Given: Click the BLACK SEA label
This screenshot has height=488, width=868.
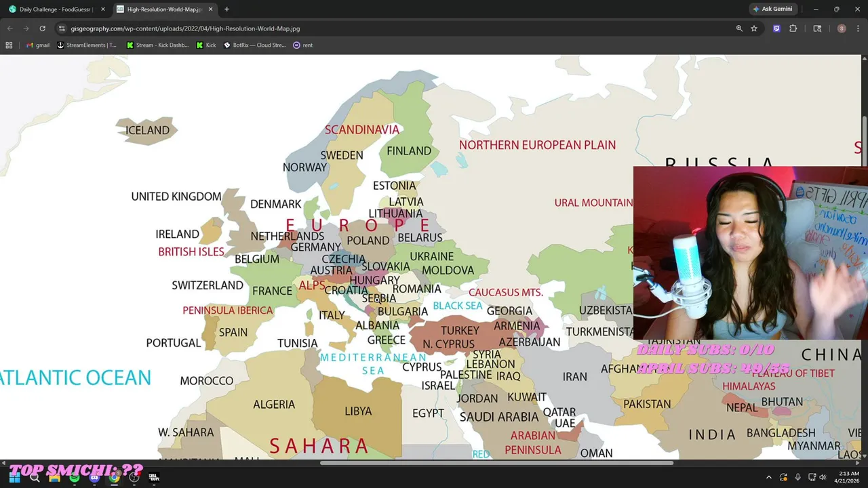Looking at the screenshot, I should 458,306.
